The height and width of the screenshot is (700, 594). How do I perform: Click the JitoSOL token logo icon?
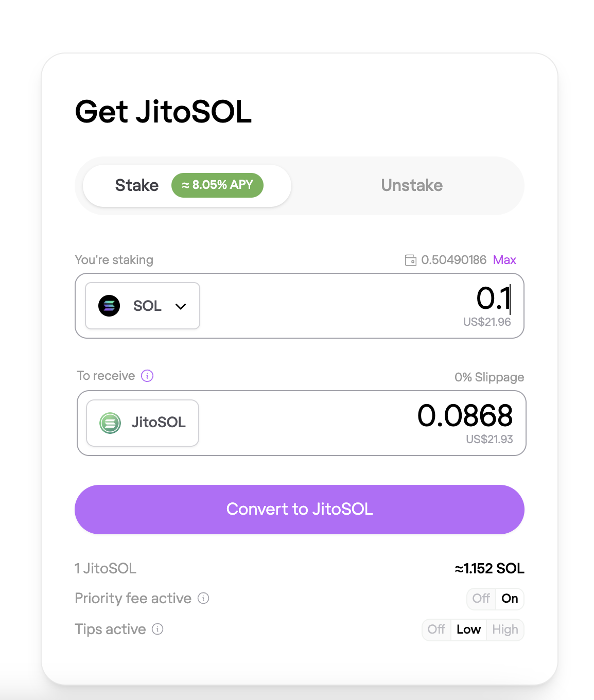pyautogui.click(x=110, y=423)
